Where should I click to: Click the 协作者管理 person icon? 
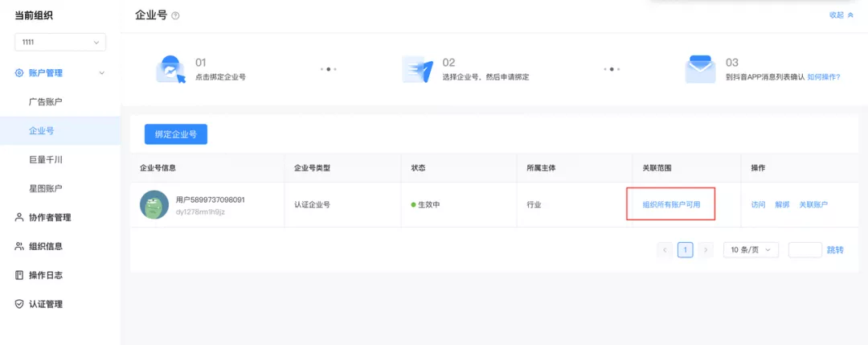[19, 217]
